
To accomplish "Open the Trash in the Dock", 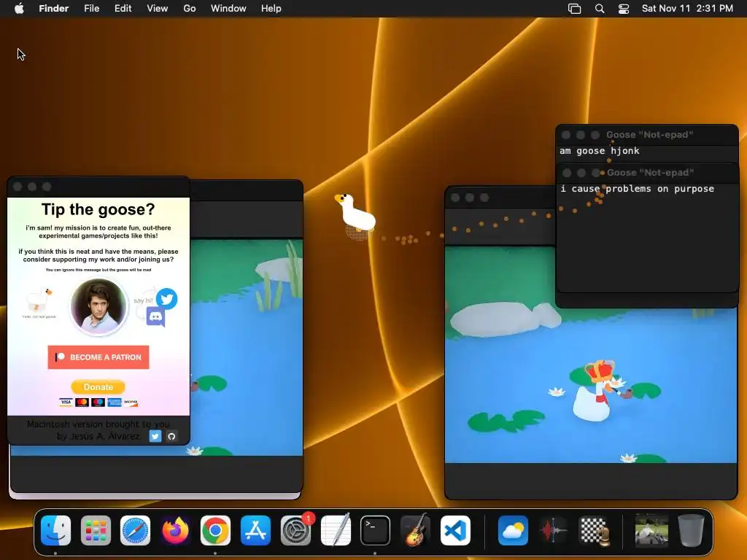I will click(x=691, y=530).
